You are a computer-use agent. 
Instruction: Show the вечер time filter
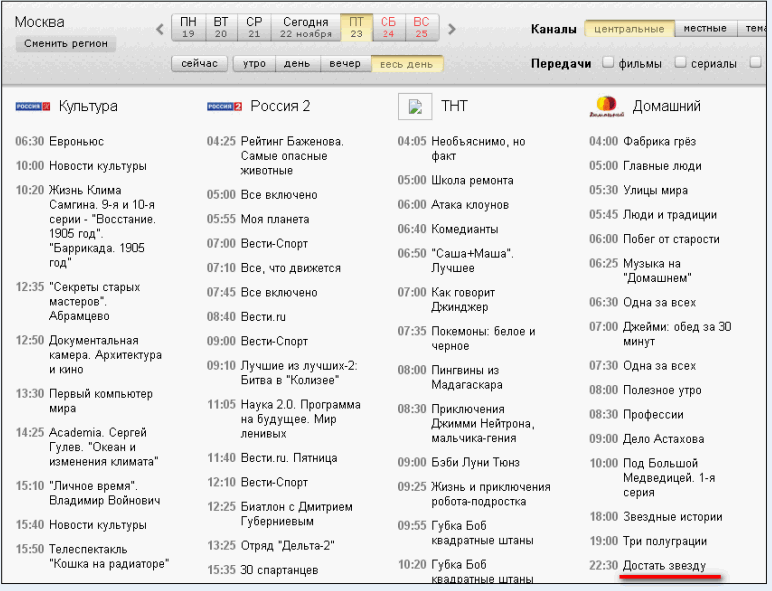click(346, 64)
